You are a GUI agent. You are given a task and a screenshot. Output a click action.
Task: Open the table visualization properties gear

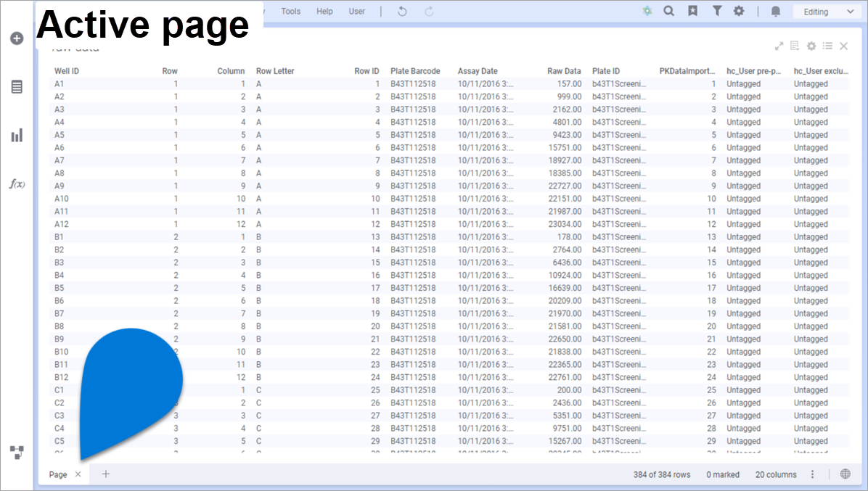click(x=811, y=46)
